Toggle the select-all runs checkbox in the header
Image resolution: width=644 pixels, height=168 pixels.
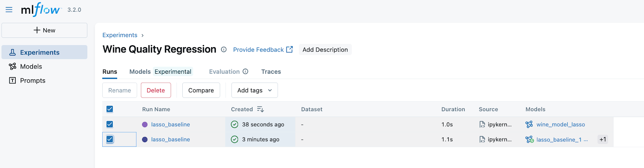coord(109,109)
